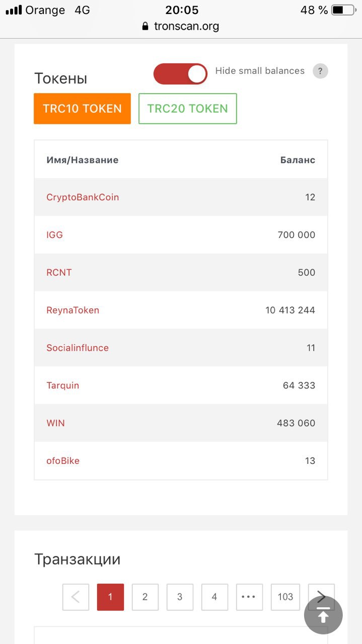Image resolution: width=362 pixels, height=644 pixels.
Task: Tap the scroll-to-top arrow button
Action: pyautogui.click(x=323, y=615)
